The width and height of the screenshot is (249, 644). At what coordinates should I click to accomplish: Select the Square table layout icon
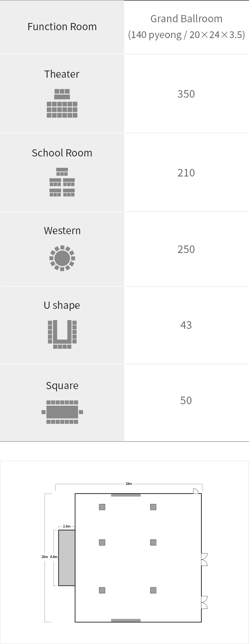[62, 412]
